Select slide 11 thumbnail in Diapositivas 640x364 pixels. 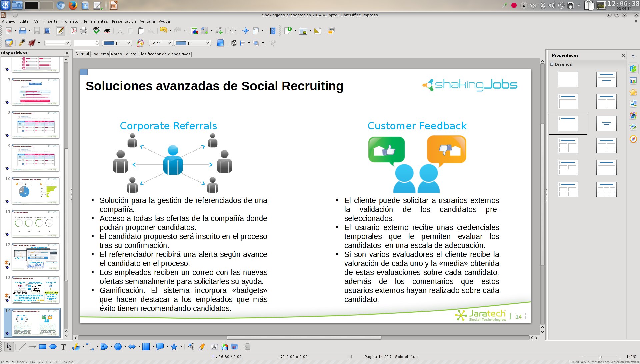tap(36, 224)
